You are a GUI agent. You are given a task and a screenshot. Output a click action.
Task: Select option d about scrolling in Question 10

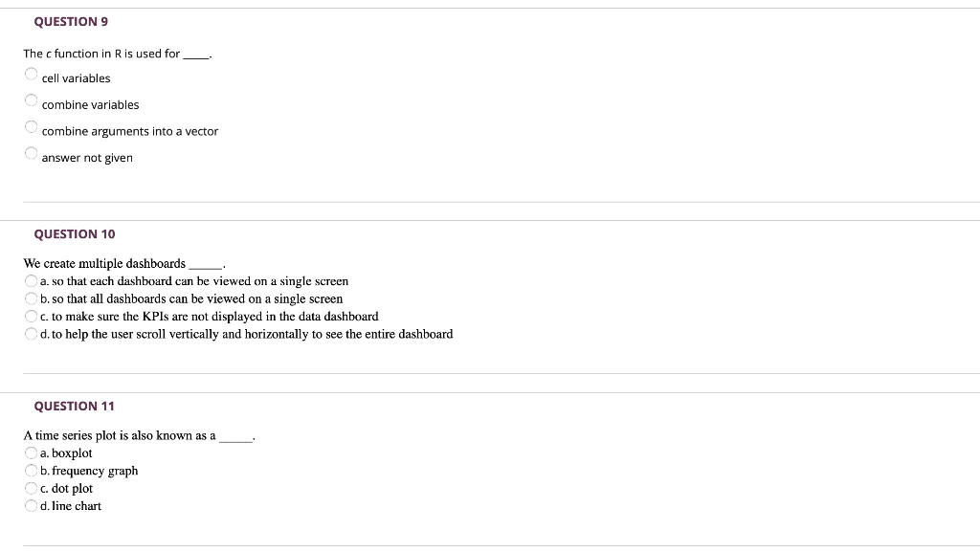point(30,334)
